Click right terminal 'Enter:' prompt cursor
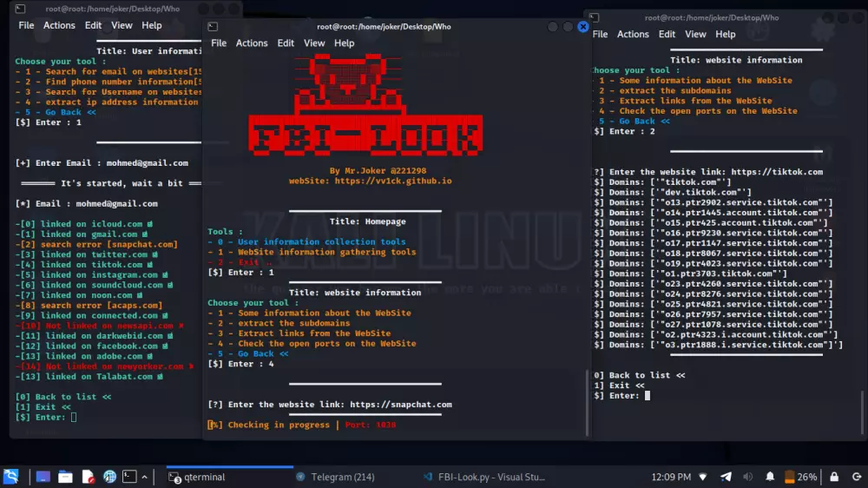The width and height of the screenshot is (868, 488). tap(648, 395)
